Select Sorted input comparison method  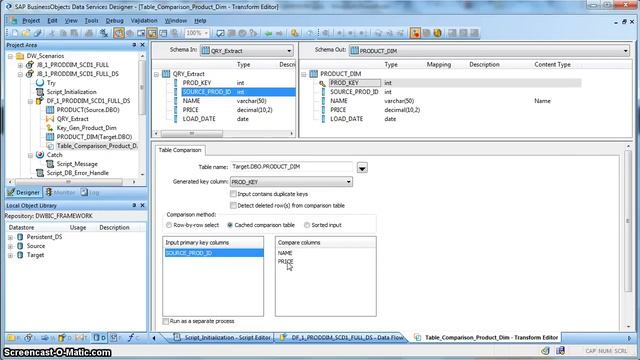click(307, 225)
